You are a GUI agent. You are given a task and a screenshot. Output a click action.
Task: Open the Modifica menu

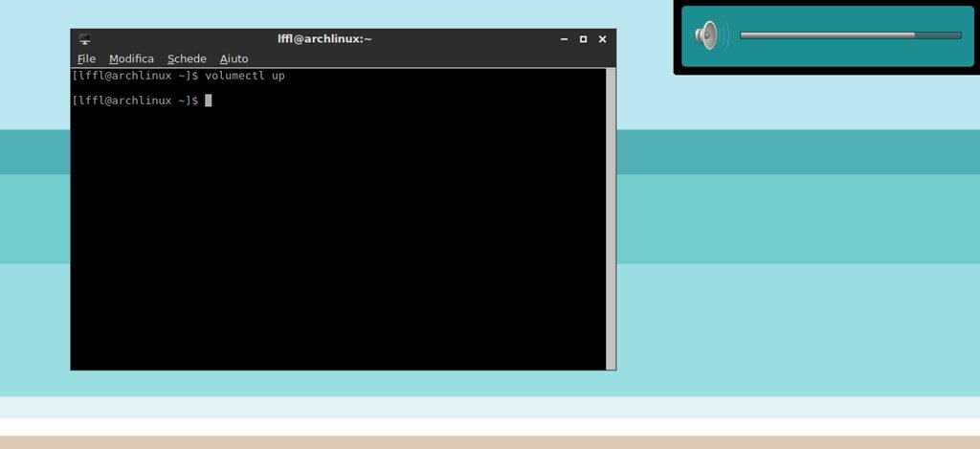[x=131, y=58]
